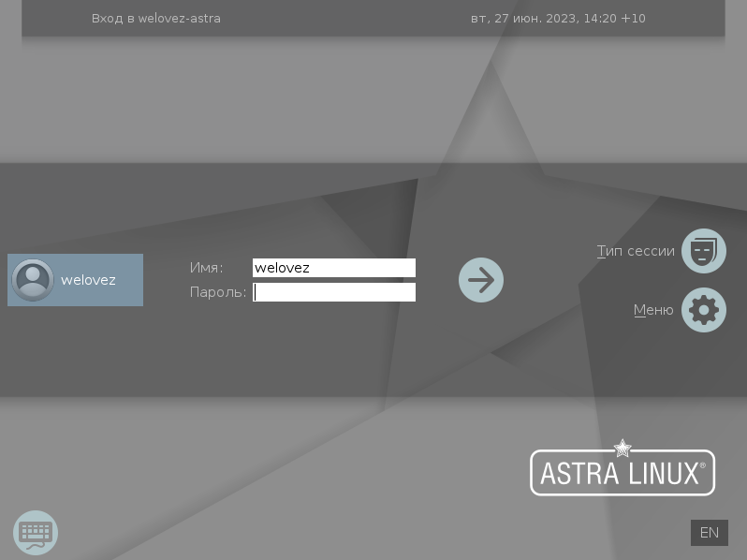Viewport: 747px width, 560px height.
Task: Focus the Пароль password field
Action: coord(334,292)
